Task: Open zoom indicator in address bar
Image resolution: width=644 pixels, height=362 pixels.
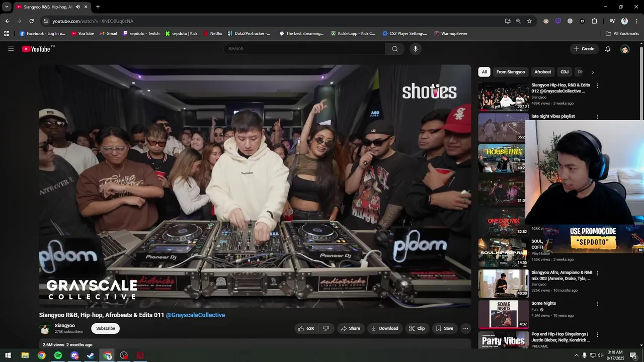Action: coord(518,21)
